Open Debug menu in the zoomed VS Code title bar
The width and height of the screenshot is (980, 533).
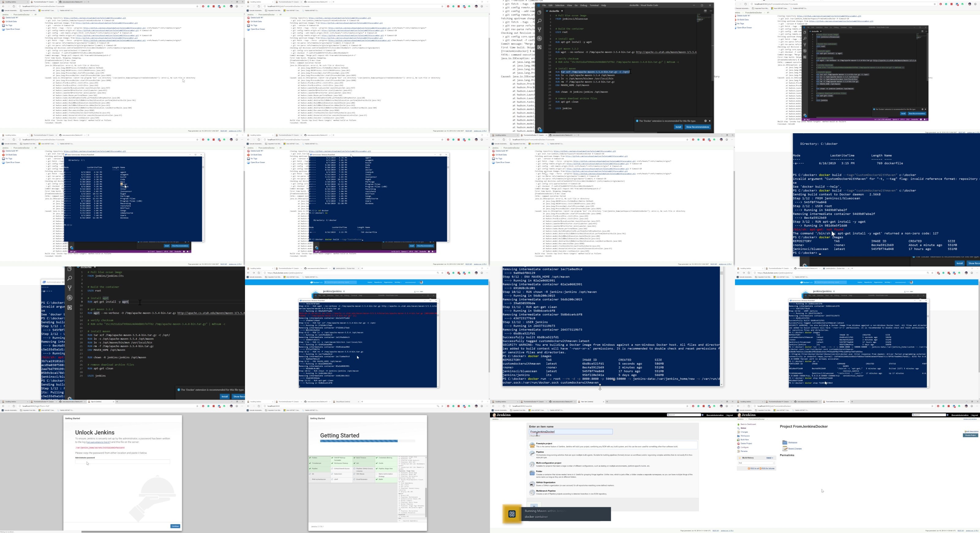click(x=584, y=5)
